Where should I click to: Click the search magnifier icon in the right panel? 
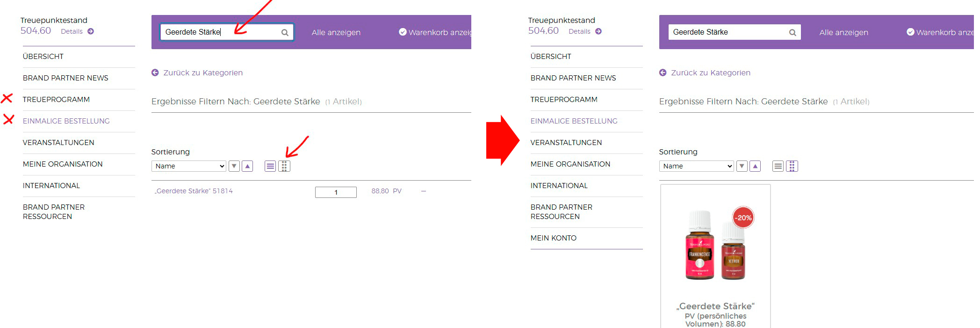click(792, 33)
